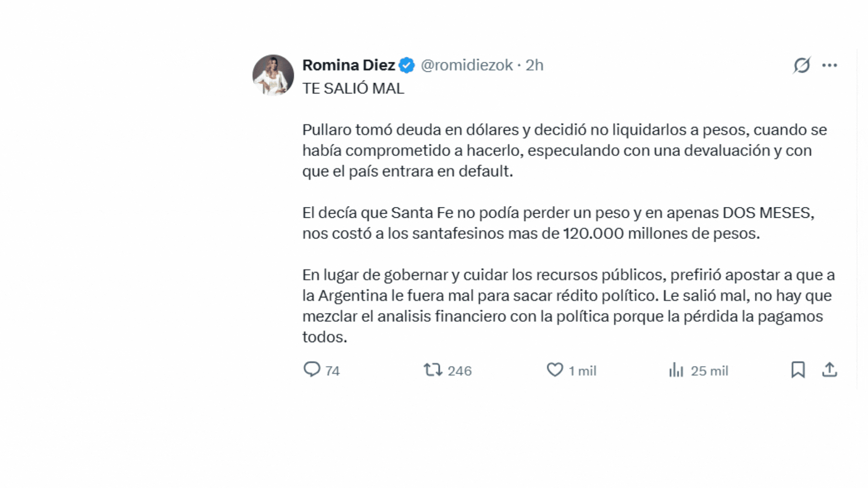Bookmark this post

click(798, 370)
